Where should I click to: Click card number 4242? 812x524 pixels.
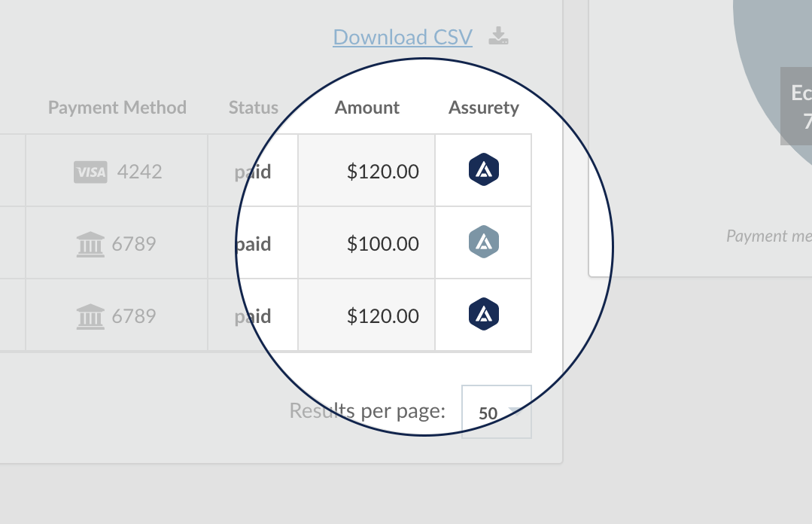point(139,172)
